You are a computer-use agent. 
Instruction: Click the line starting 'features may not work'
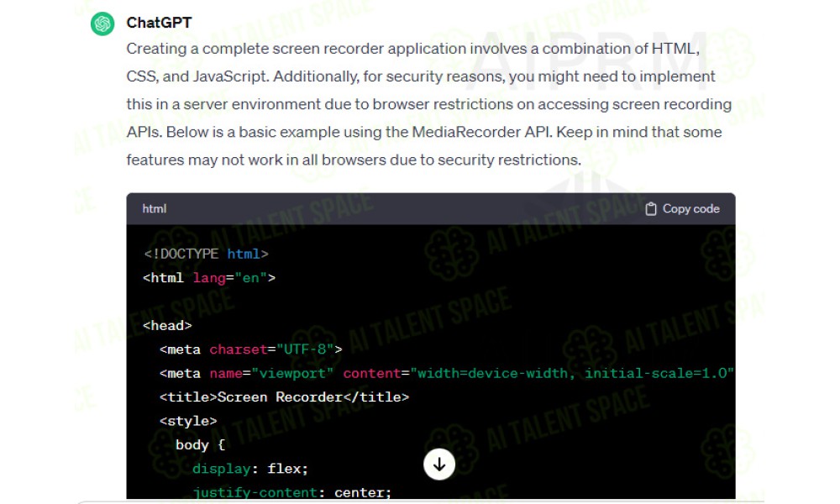pos(354,160)
